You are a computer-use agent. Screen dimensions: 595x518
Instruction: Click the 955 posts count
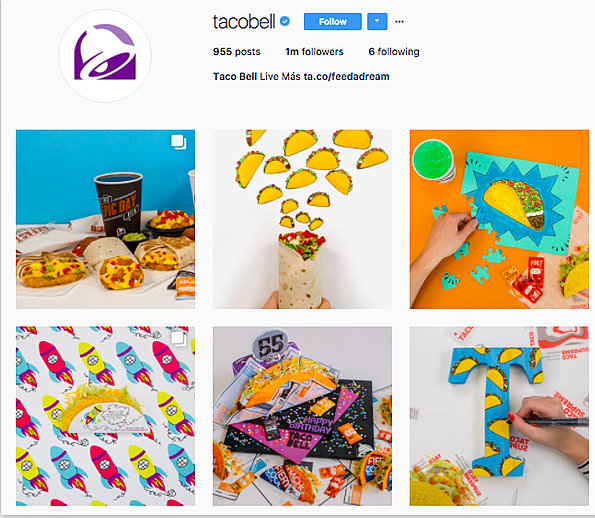(237, 52)
